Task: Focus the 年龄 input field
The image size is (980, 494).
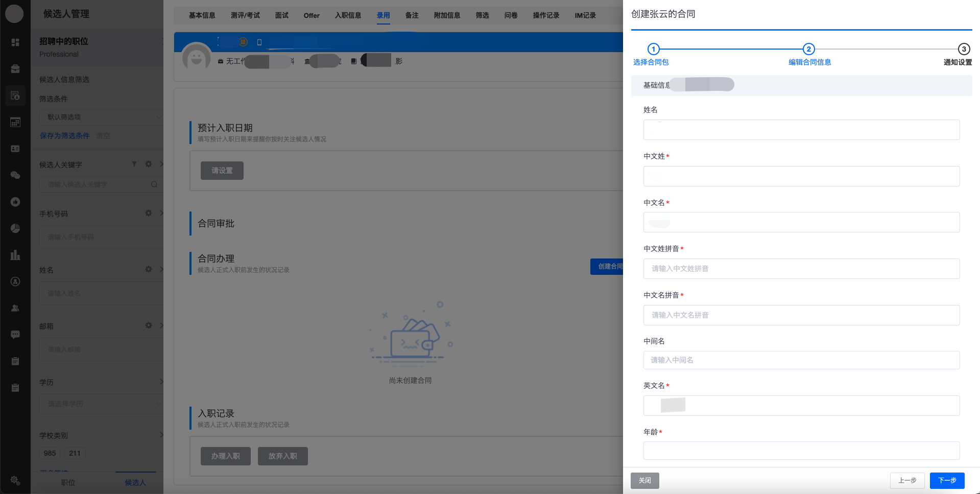Action: click(x=802, y=451)
